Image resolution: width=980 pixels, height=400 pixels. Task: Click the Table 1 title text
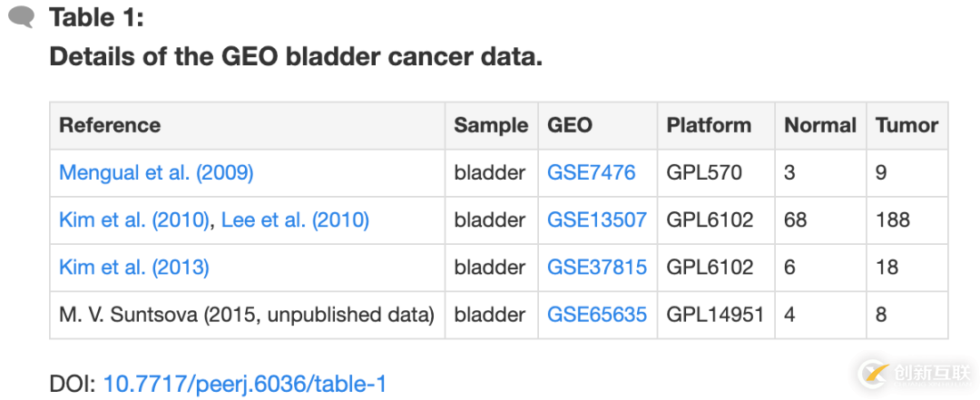(96, 17)
